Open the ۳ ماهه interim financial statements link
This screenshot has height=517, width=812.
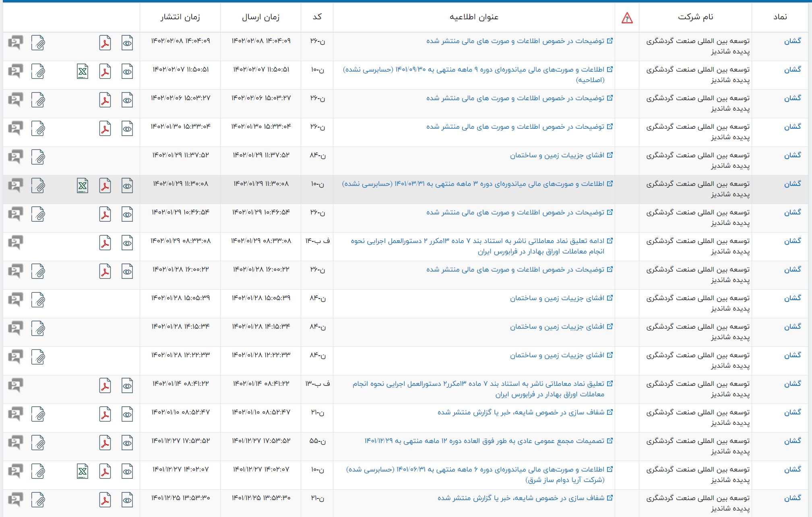[x=477, y=184]
